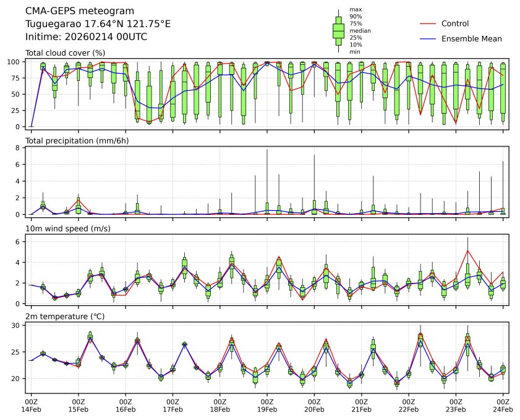Click the red Control legend line
This screenshot has width=520, height=420.
pos(428,23)
